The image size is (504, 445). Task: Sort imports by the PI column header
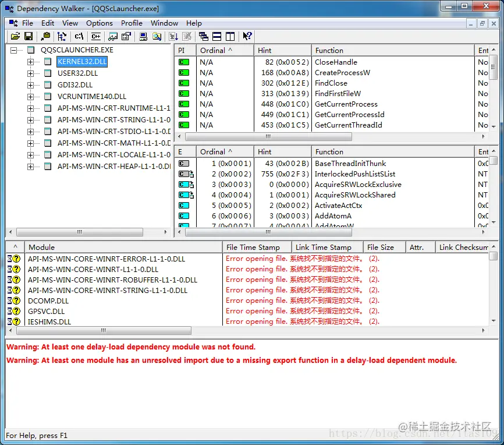[185, 51]
